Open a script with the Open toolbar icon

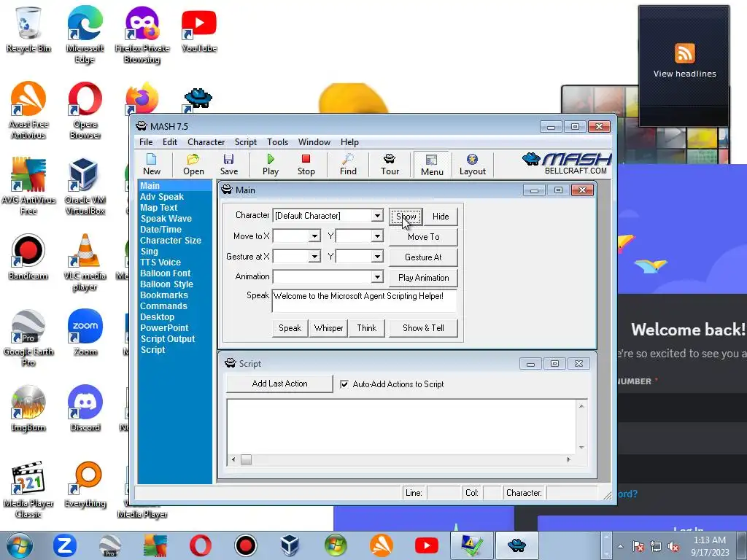193,164
